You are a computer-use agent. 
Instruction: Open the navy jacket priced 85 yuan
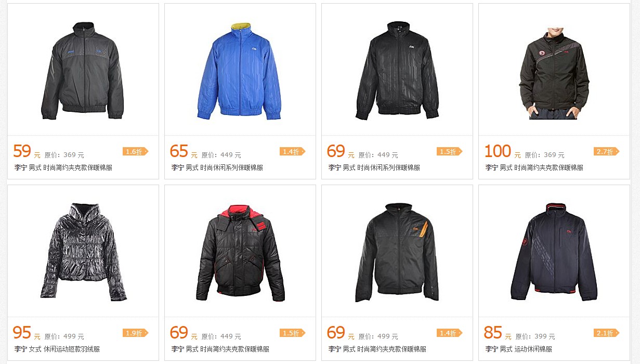click(554, 252)
